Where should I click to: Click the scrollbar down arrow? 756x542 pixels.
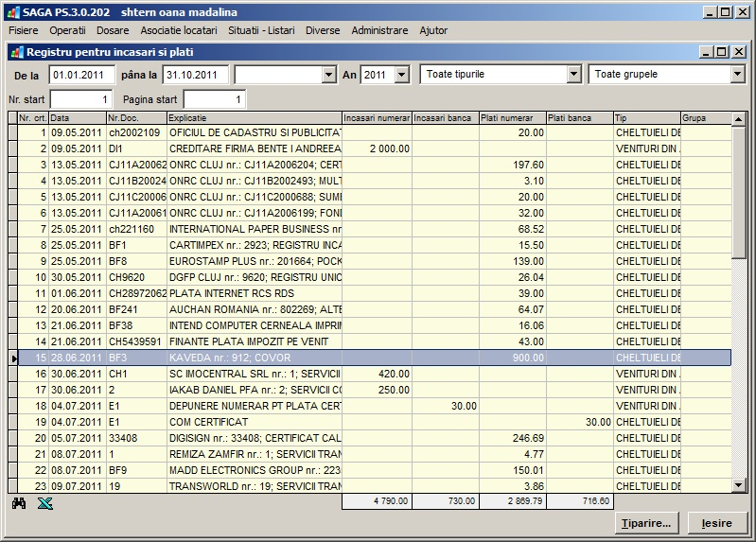pyautogui.click(x=738, y=485)
